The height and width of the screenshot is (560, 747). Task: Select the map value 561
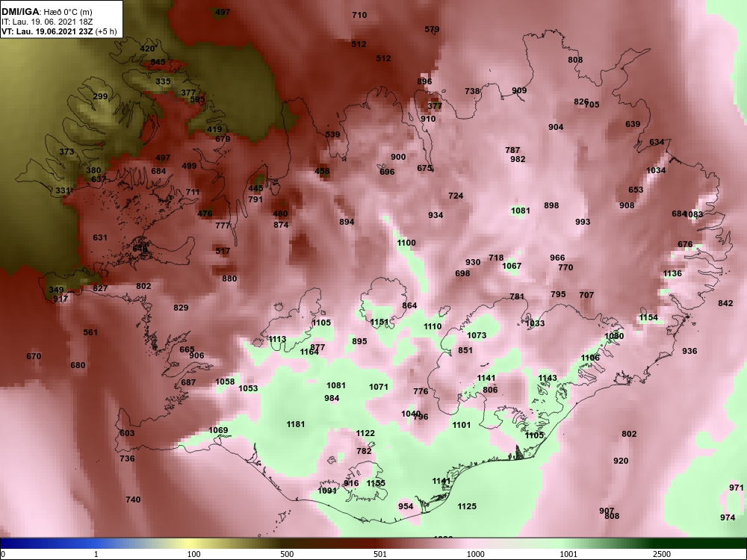pos(90,332)
